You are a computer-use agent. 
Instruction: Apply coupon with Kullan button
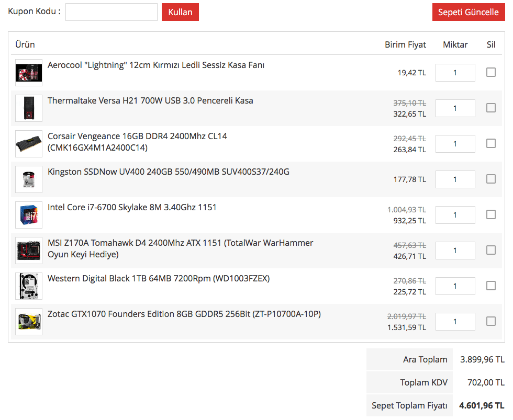click(180, 12)
